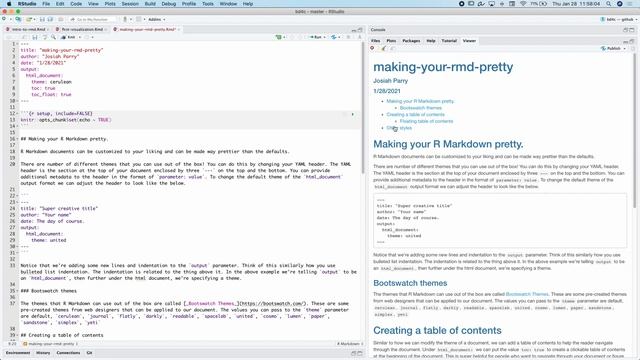Click the editor toolbar save icon
The width and height of the screenshot is (640, 360).
(x=35, y=37)
